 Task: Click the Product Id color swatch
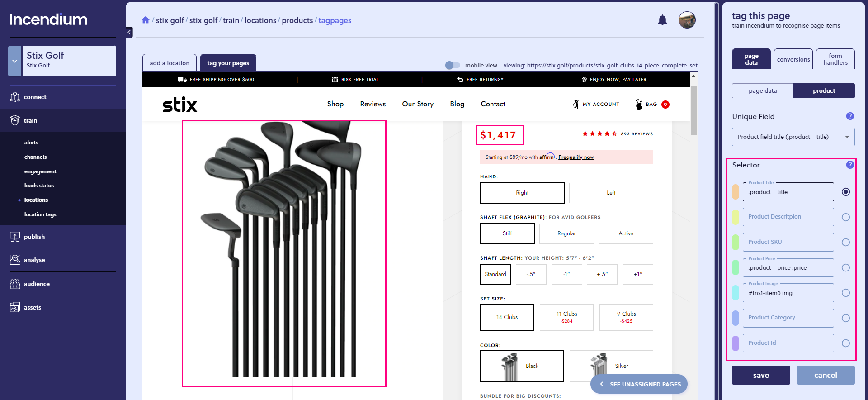[736, 343]
